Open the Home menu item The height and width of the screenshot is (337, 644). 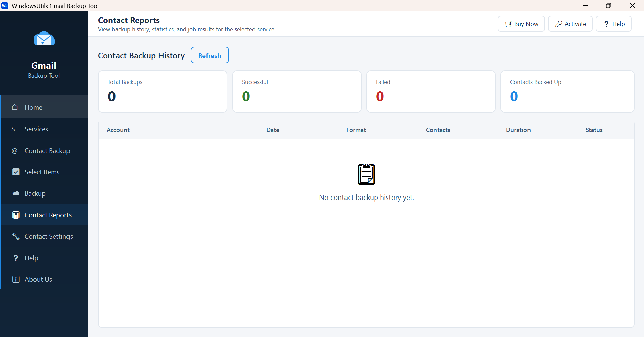coord(45,107)
